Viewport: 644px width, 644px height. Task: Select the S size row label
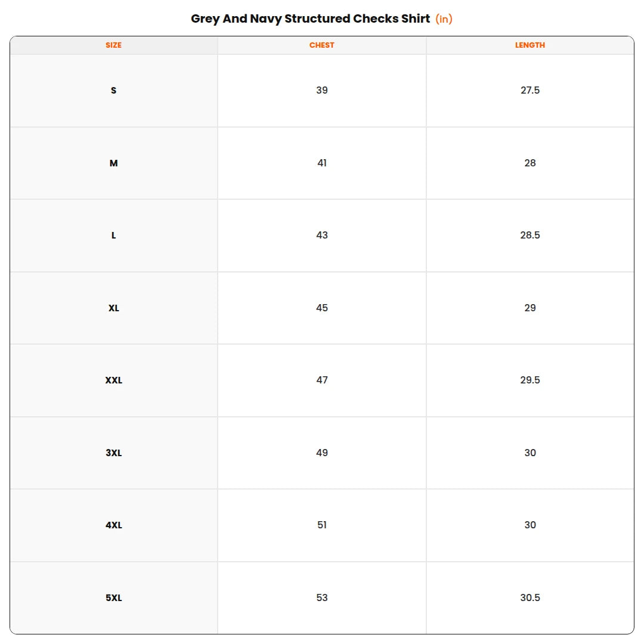tap(113, 91)
